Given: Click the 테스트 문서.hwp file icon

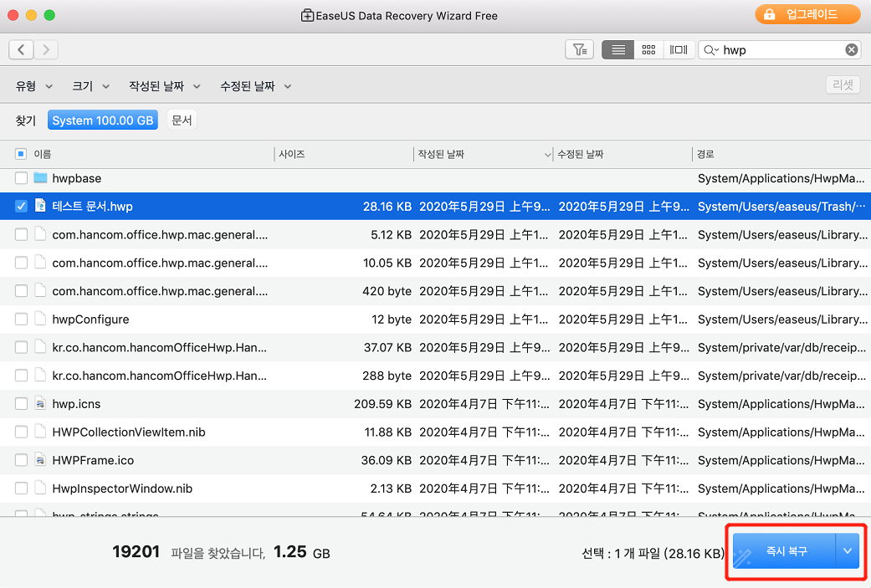Looking at the screenshot, I should pyautogui.click(x=40, y=206).
